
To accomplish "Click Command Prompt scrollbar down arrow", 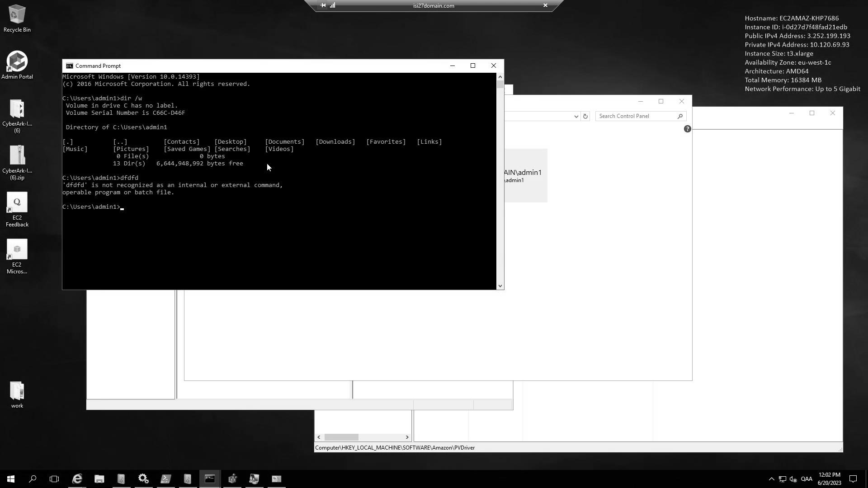I will (x=500, y=286).
